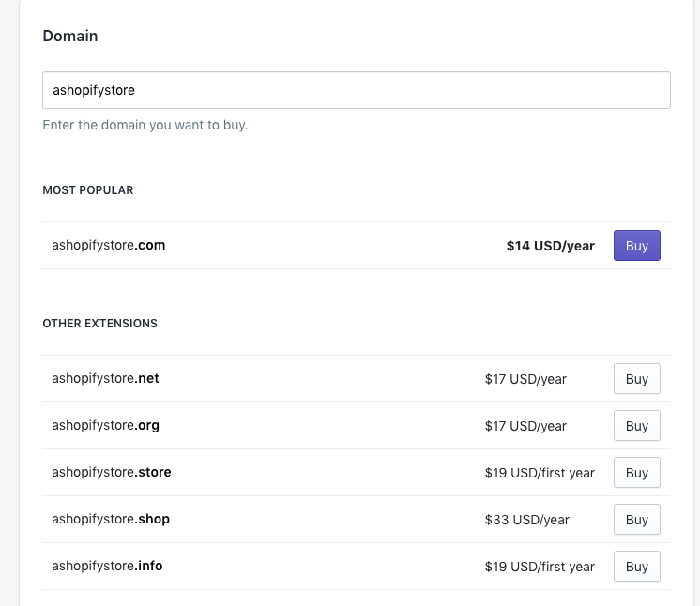Select the ashopifystore.store domain name text

tap(112, 472)
